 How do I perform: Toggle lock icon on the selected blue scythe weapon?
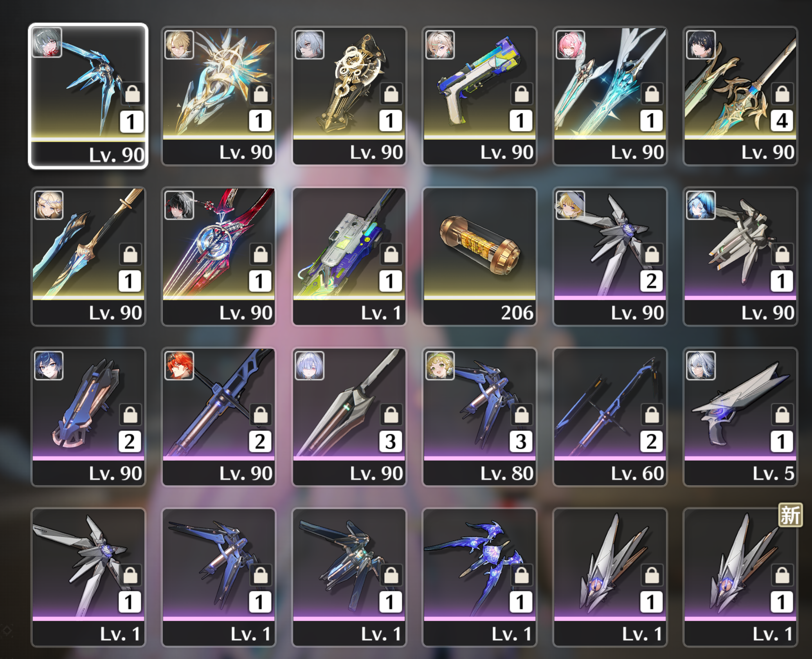click(x=133, y=94)
